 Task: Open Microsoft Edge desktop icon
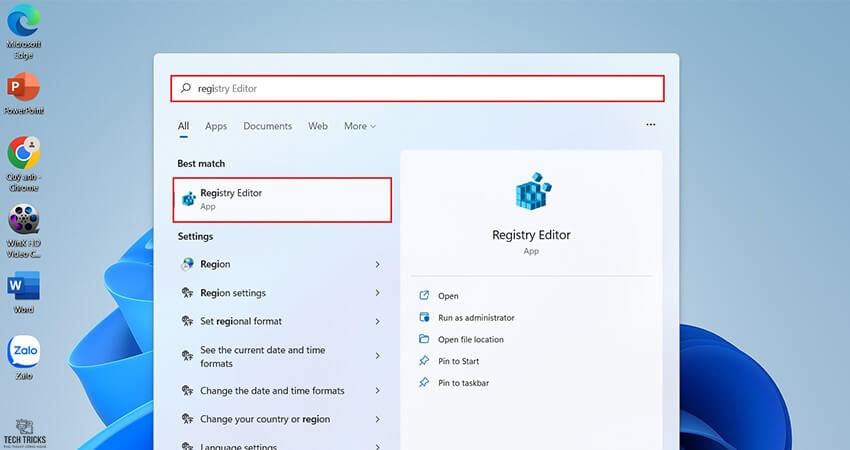pos(23,31)
